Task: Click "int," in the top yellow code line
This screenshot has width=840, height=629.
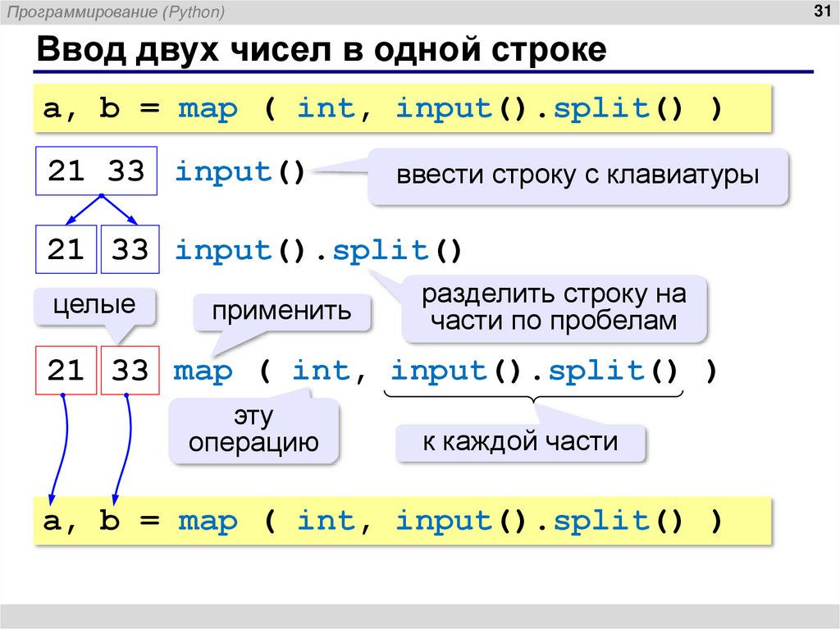Action: (335, 109)
